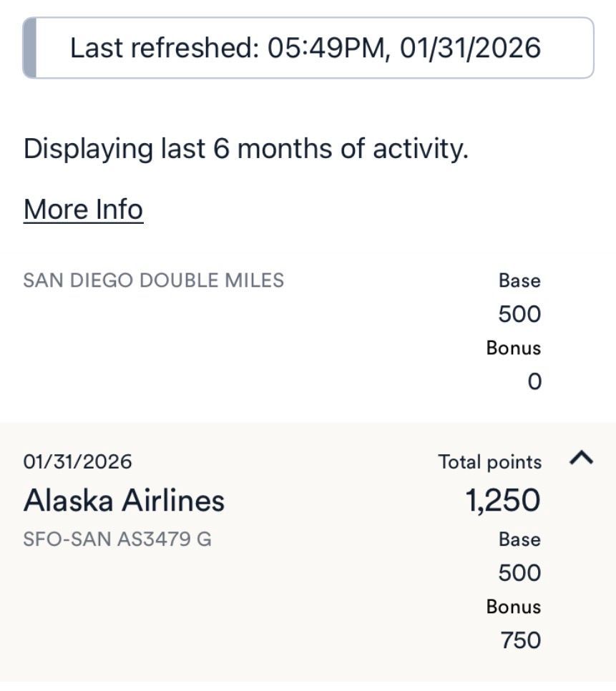Viewport: 616px width, 691px height.
Task: Click the SFO-SAN AS3479 G flight detail
Action: click(x=117, y=539)
